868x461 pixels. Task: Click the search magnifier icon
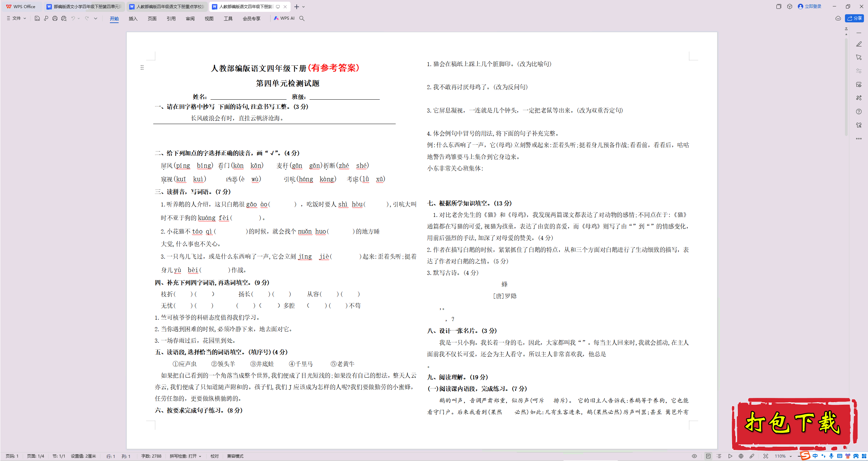[302, 18]
